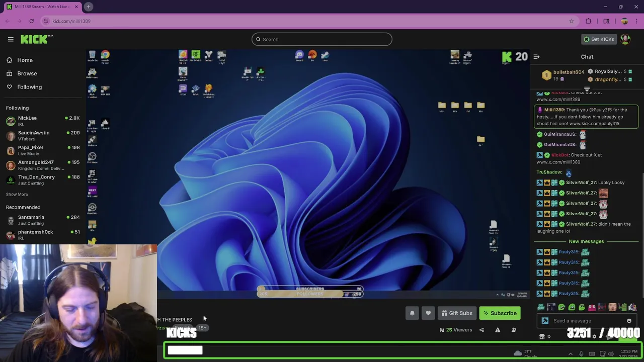This screenshot has width=644, height=362.
Task: Click the shop icon below chat input
Action: coord(542,336)
